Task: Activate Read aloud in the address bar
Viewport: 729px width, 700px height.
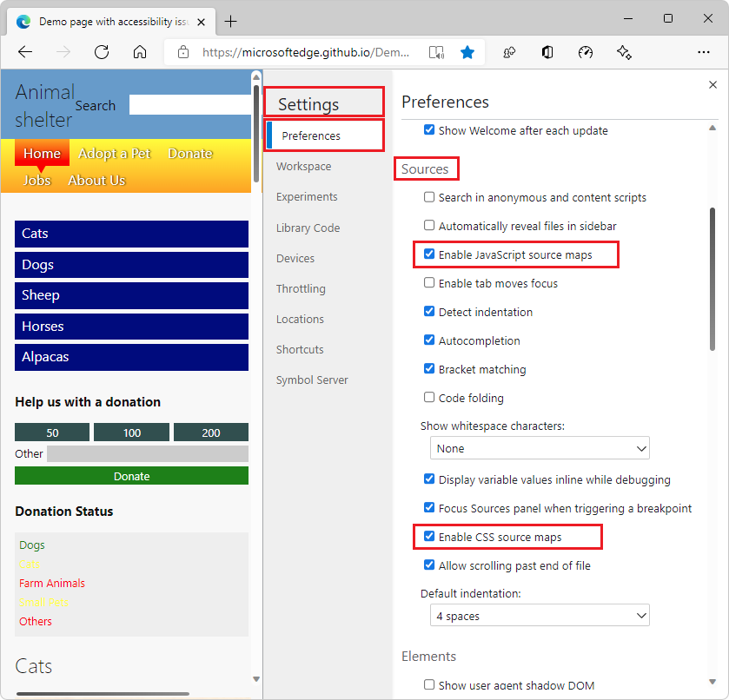Action: (436, 52)
